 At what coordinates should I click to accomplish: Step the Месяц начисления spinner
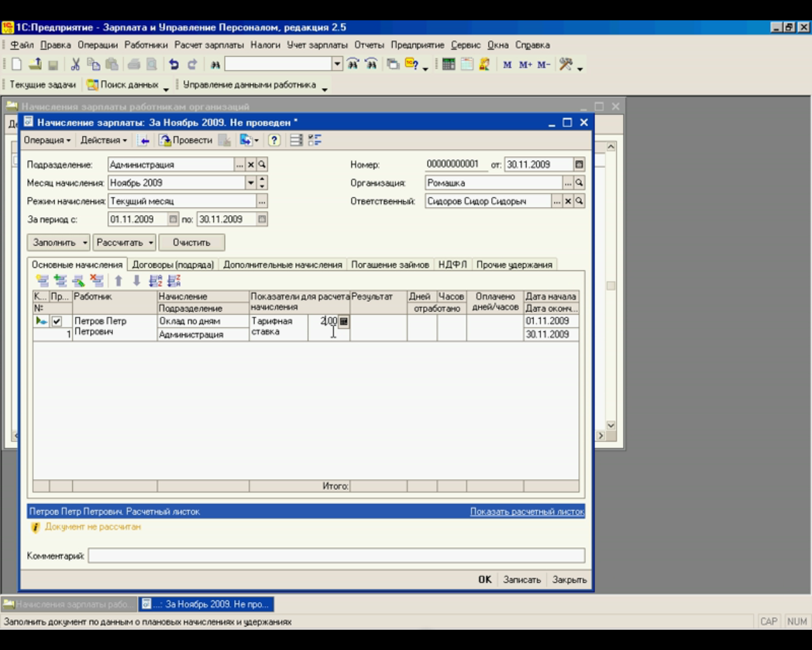(262, 183)
